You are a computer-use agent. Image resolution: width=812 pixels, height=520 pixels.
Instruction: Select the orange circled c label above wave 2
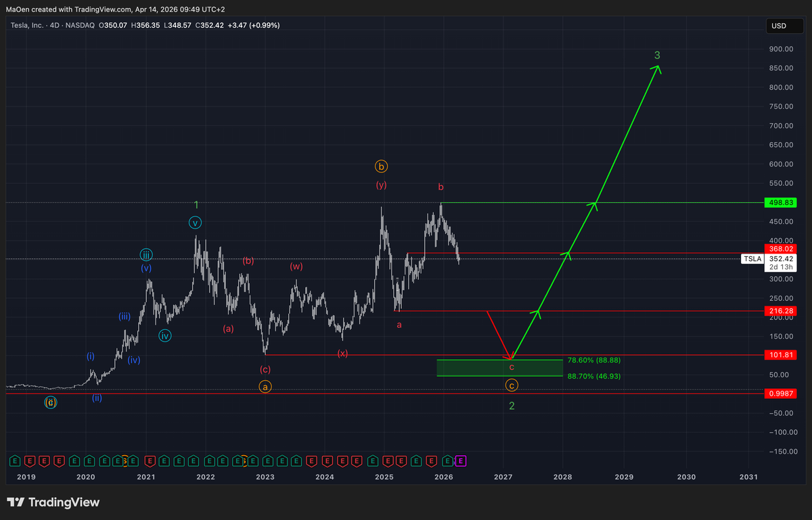tap(512, 384)
